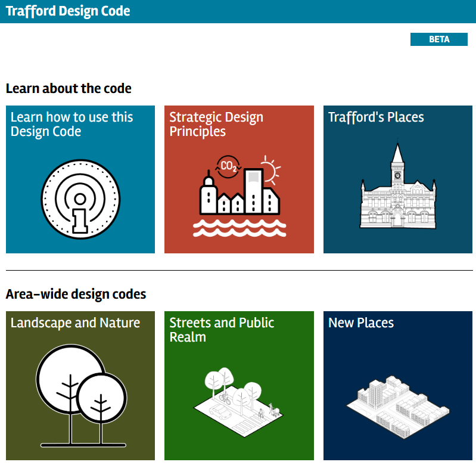Select the 'Area-wide design codes' heading
The image size is (476, 465).
pos(76,294)
